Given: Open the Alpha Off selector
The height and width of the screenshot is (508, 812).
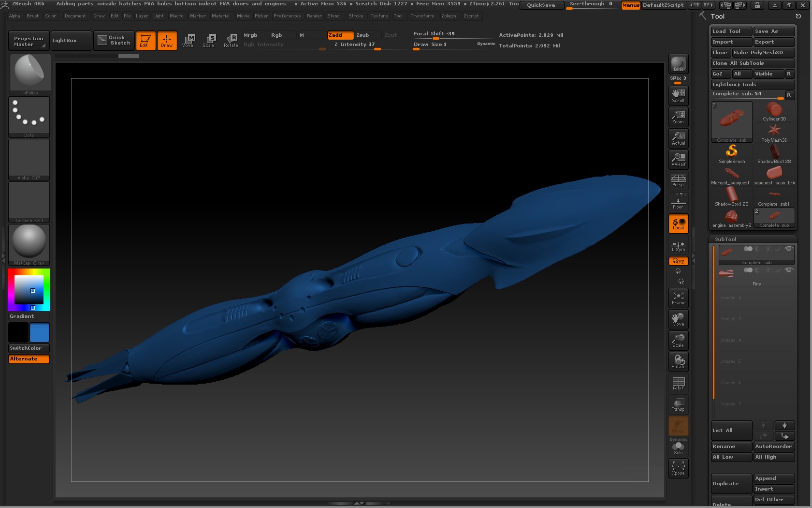Looking at the screenshot, I should (29, 159).
